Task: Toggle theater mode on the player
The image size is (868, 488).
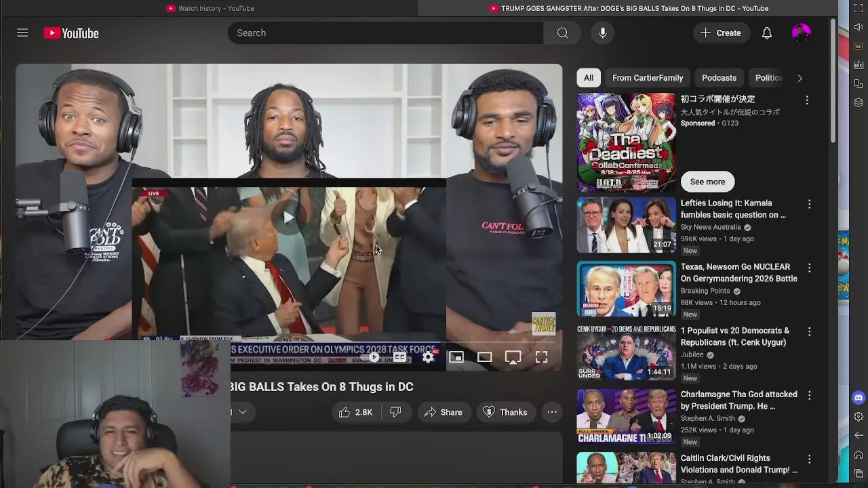Action: point(484,357)
